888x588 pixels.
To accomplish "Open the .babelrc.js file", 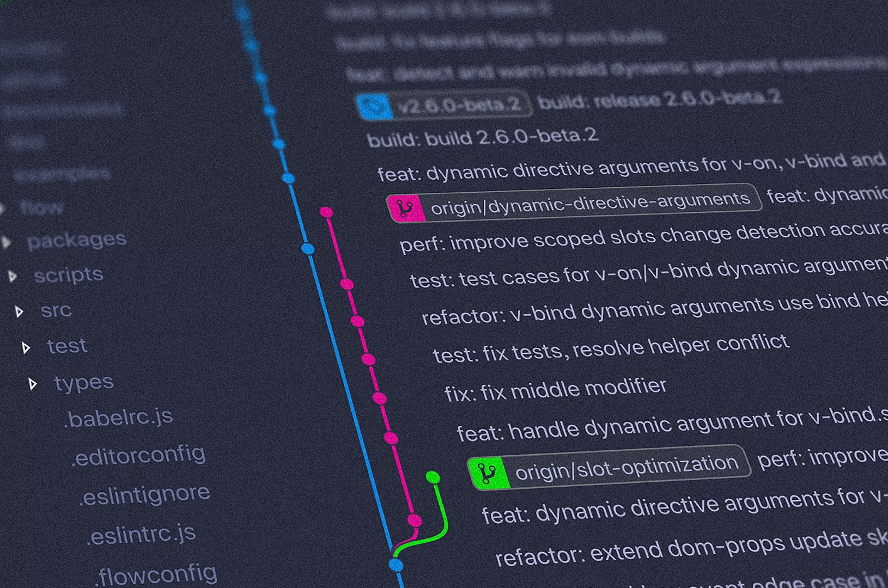I will click(118, 418).
